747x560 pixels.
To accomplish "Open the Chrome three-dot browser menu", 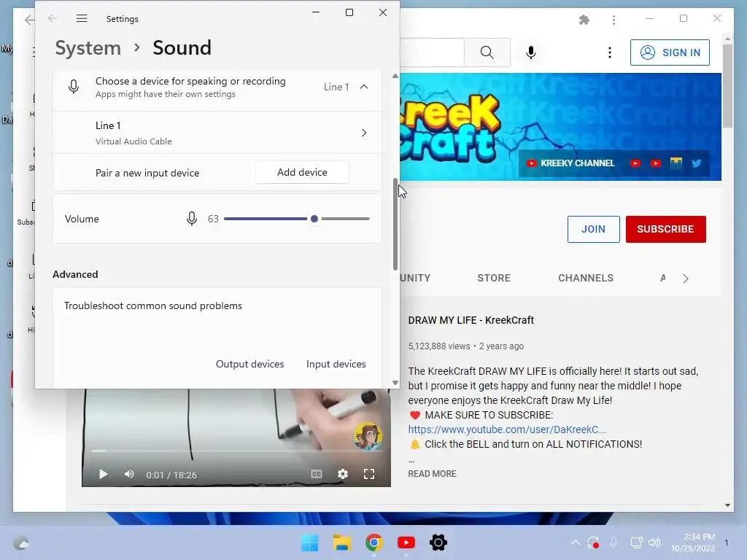I will click(x=614, y=20).
